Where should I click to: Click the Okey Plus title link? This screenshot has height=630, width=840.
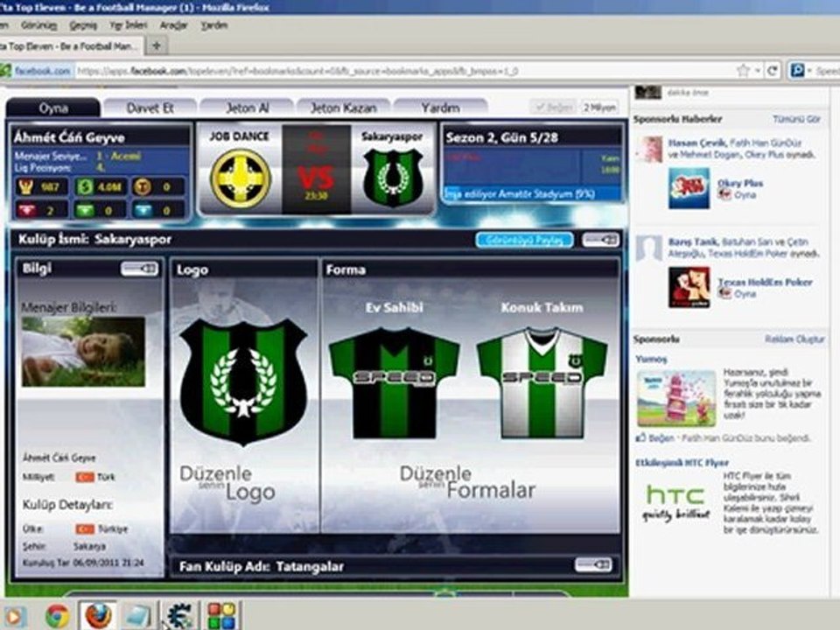740,183
